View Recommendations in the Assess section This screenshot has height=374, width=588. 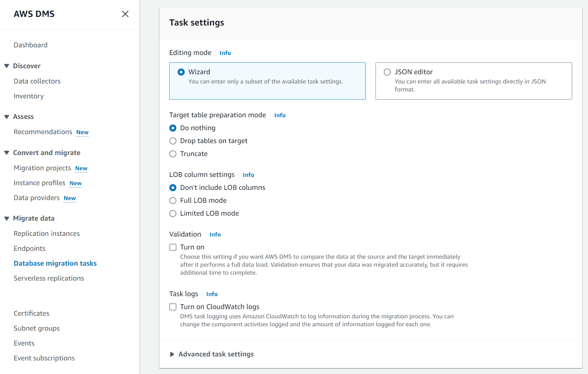43,132
